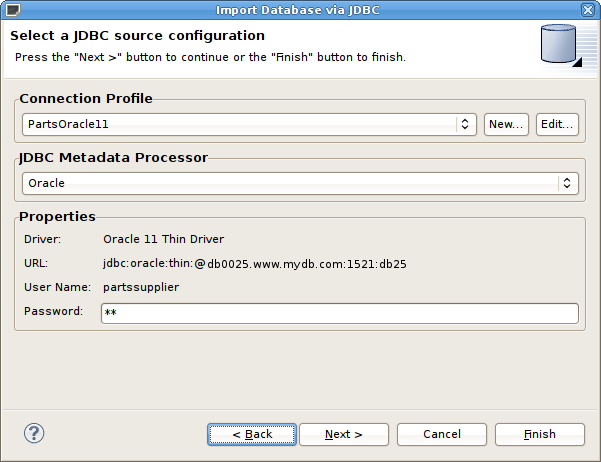Click the partssupplier user name value
Viewport: 601px width, 462px height.
click(141, 288)
